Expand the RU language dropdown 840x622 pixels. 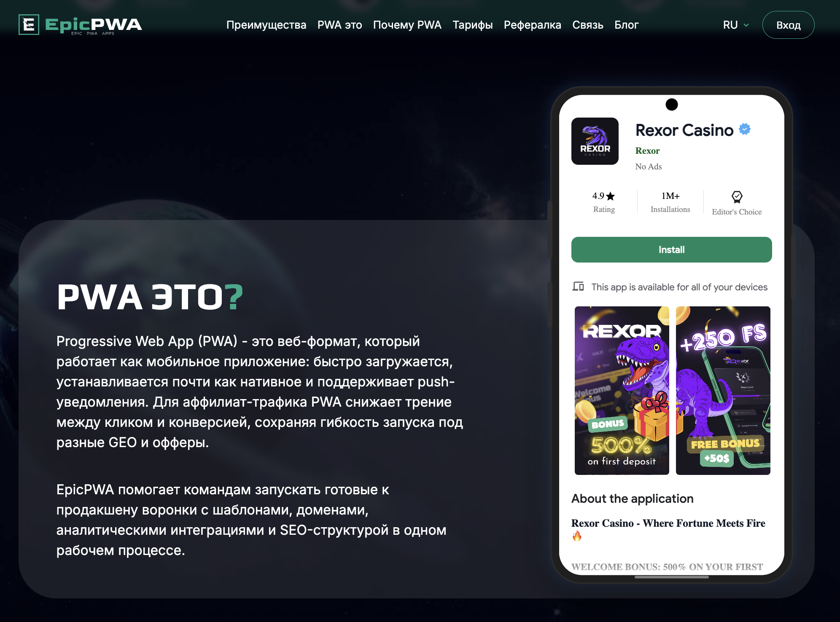736,25
